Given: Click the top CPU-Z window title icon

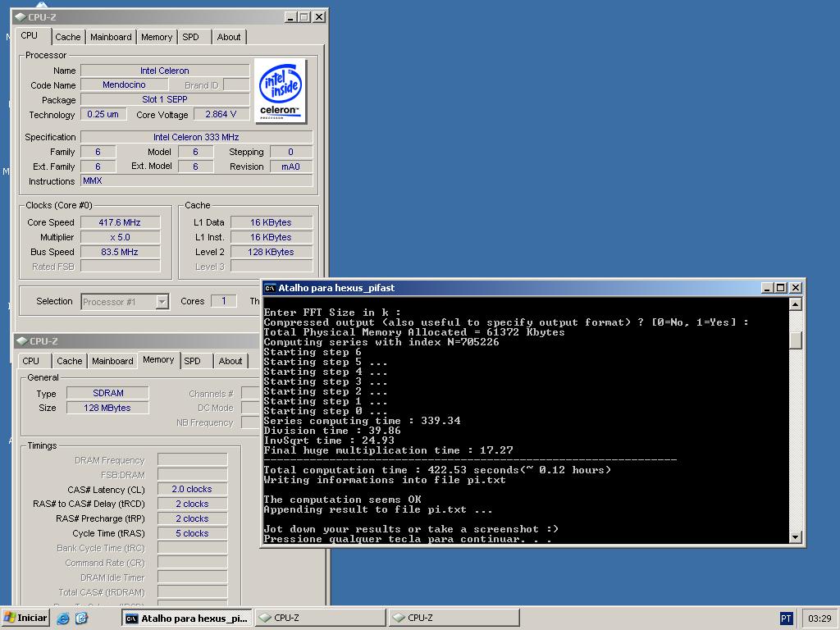Looking at the screenshot, I should point(21,17).
